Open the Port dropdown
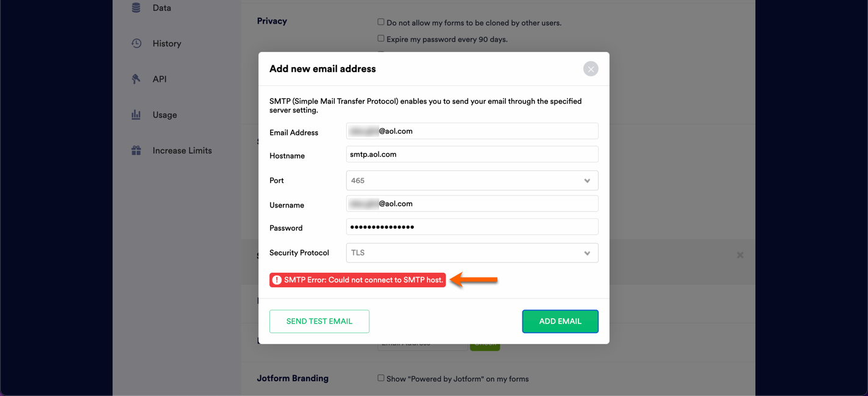 tap(472, 181)
